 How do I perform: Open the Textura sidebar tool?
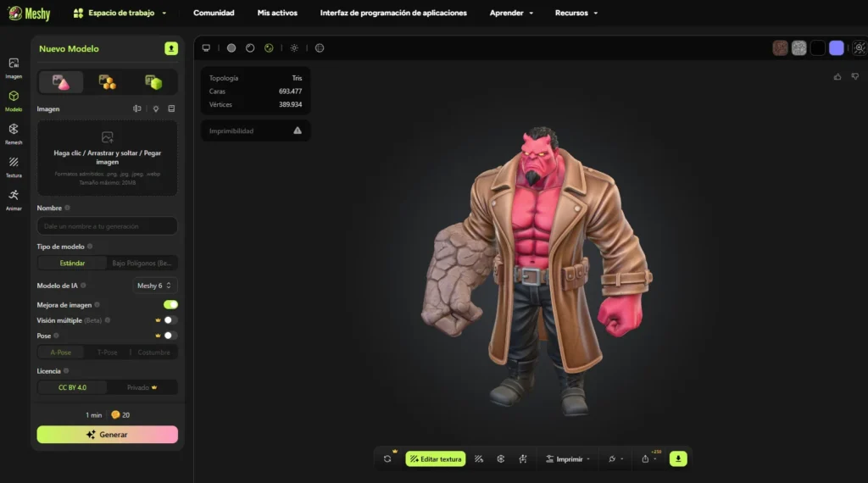pos(14,167)
